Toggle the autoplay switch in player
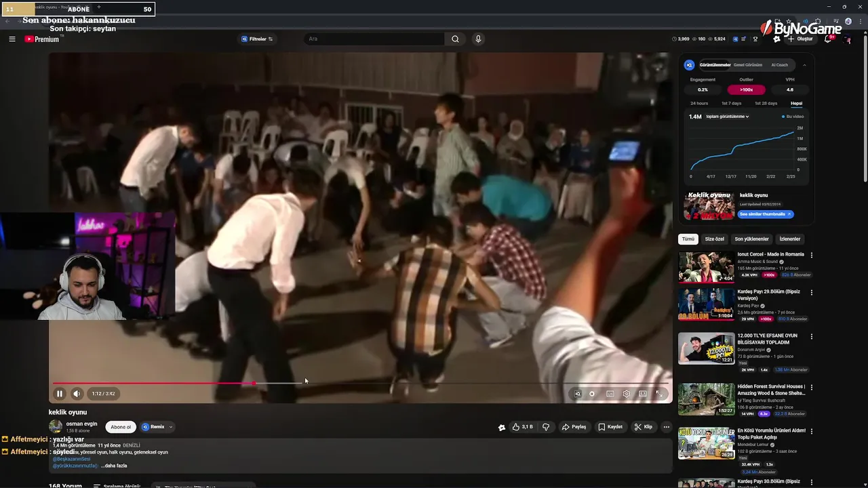 (593, 394)
